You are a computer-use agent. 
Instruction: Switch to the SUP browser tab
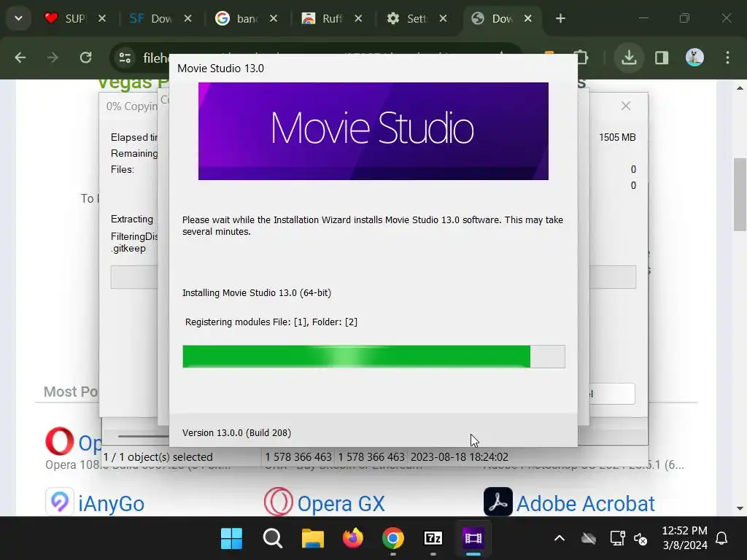pyautogui.click(x=66, y=18)
